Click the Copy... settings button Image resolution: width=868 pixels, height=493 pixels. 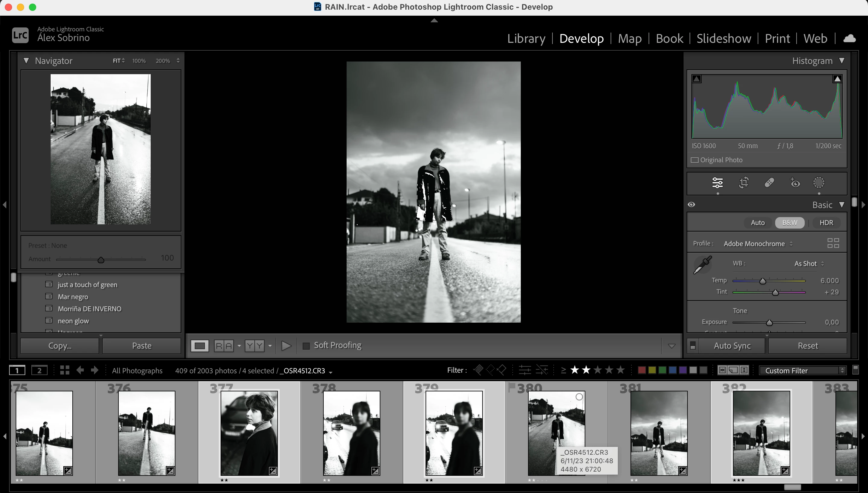point(60,346)
